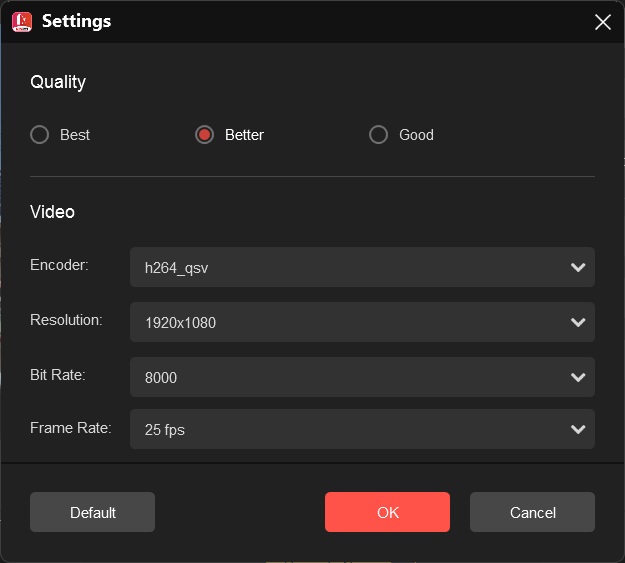Image resolution: width=625 pixels, height=563 pixels.
Task: Click the 1920x1080 resolution field
Action: pos(362,322)
